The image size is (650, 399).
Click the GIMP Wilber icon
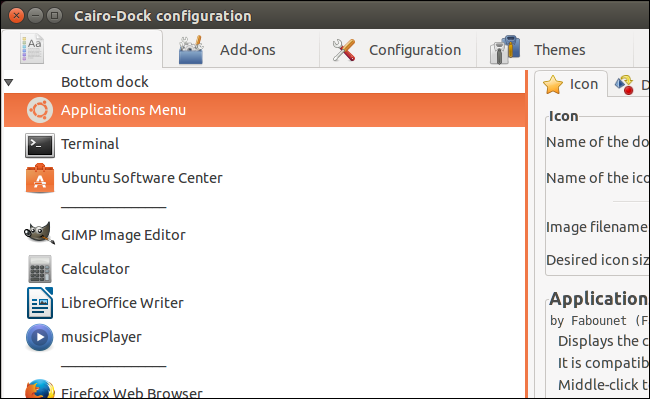[x=39, y=233]
